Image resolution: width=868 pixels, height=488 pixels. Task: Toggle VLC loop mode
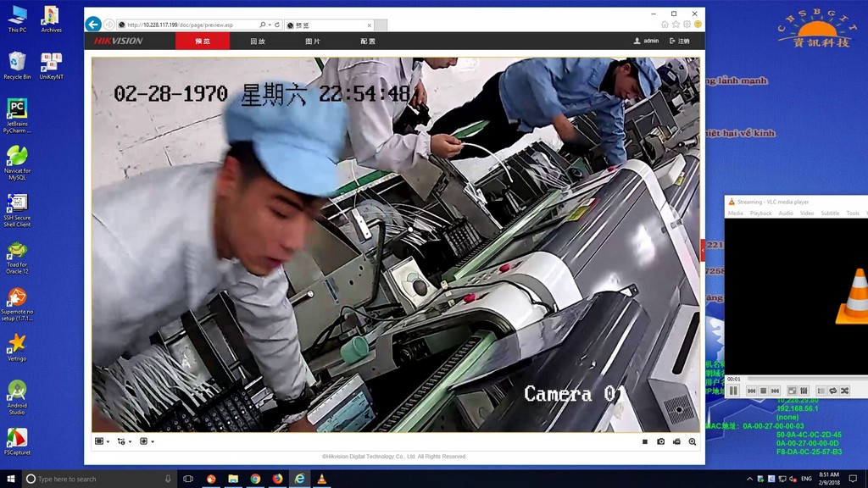coord(832,391)
